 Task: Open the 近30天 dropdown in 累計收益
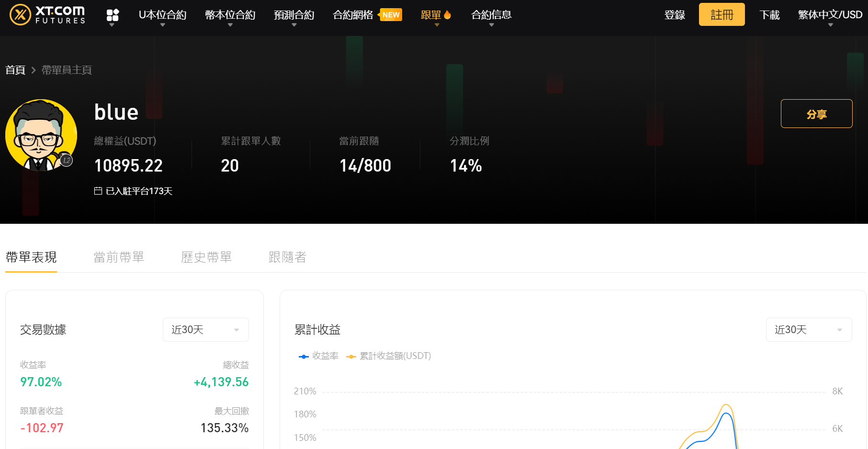pyautogui.click(x=809, y=330)
